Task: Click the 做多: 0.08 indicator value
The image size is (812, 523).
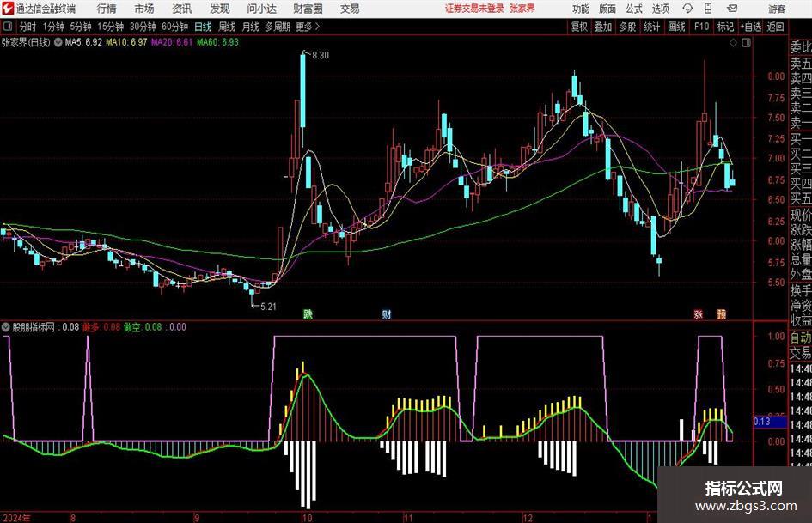Action: 101,327
